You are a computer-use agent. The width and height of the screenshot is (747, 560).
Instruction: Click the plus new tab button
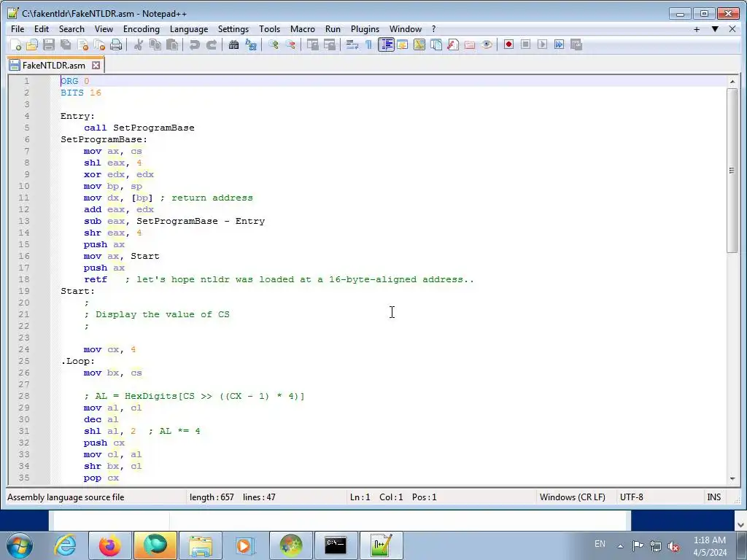point(697,29)
